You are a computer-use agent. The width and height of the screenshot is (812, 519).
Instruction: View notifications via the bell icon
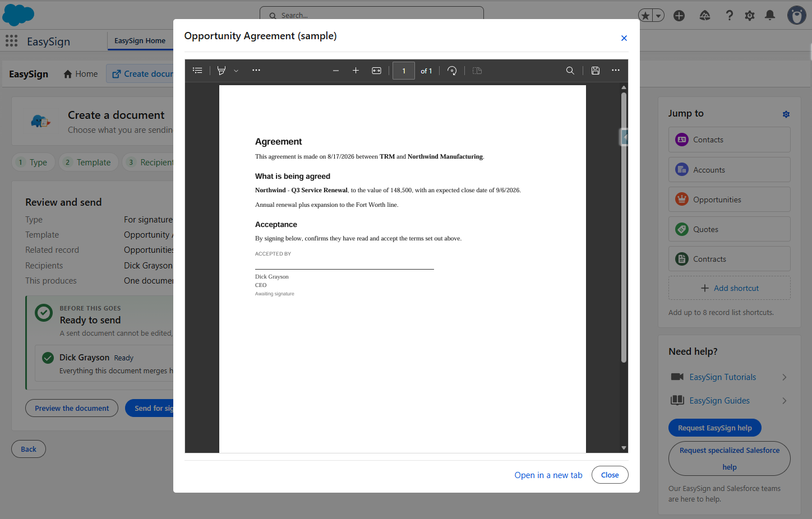[x=771, y=16]
